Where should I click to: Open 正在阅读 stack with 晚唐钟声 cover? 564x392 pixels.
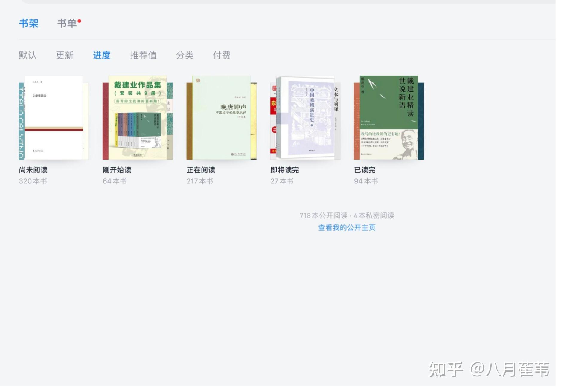coord(221,118)
